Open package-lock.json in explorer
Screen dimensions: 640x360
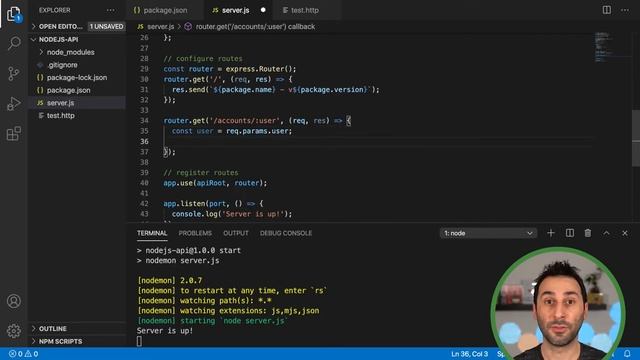click(77, 78)
